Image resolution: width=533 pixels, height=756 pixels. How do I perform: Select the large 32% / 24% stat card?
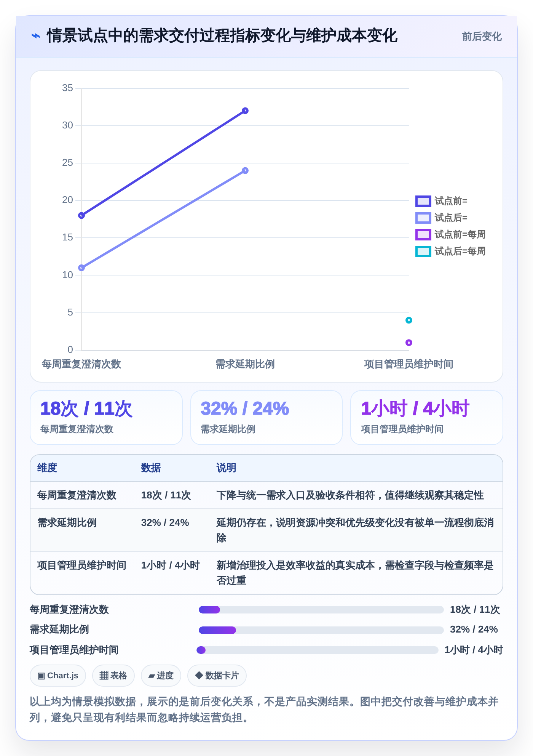(x=266, y=418)
